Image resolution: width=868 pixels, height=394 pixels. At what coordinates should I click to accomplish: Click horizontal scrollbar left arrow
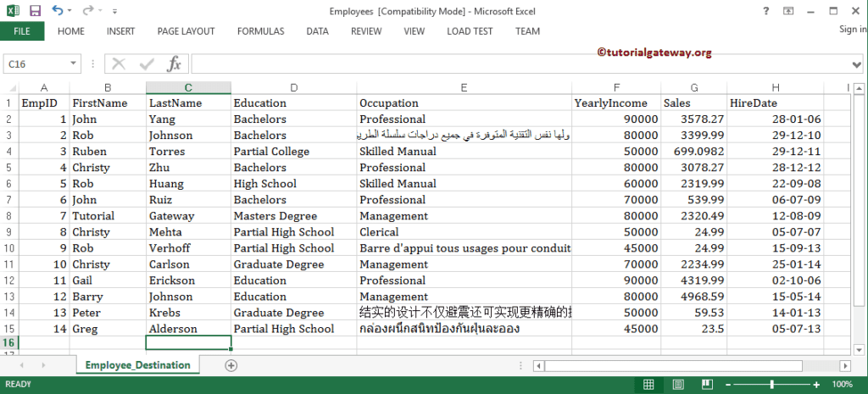click(538, 366)
